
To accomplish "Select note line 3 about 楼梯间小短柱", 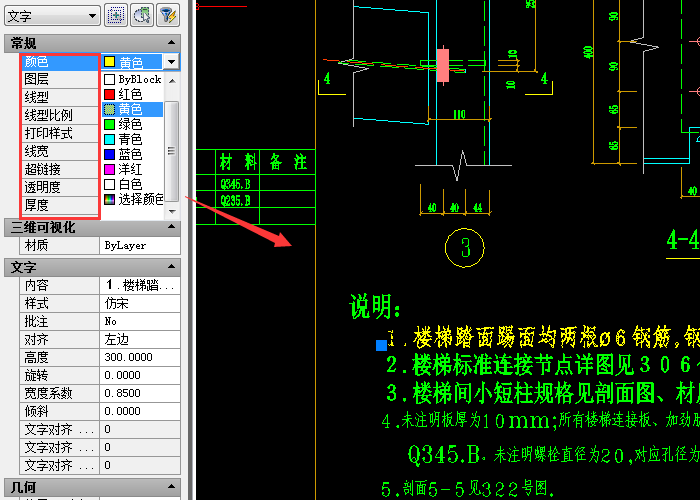I will click(x=542, y=393).
